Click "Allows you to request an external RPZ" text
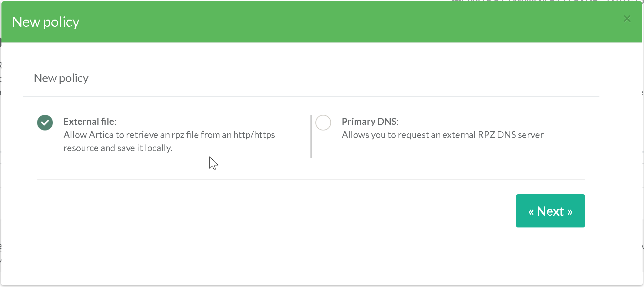This screenshot has width=644, height=287. tap(409, 135)
